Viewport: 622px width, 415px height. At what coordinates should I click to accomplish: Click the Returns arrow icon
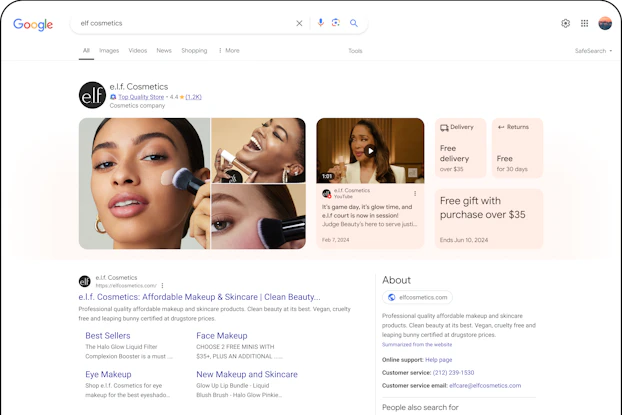point(501,127)
